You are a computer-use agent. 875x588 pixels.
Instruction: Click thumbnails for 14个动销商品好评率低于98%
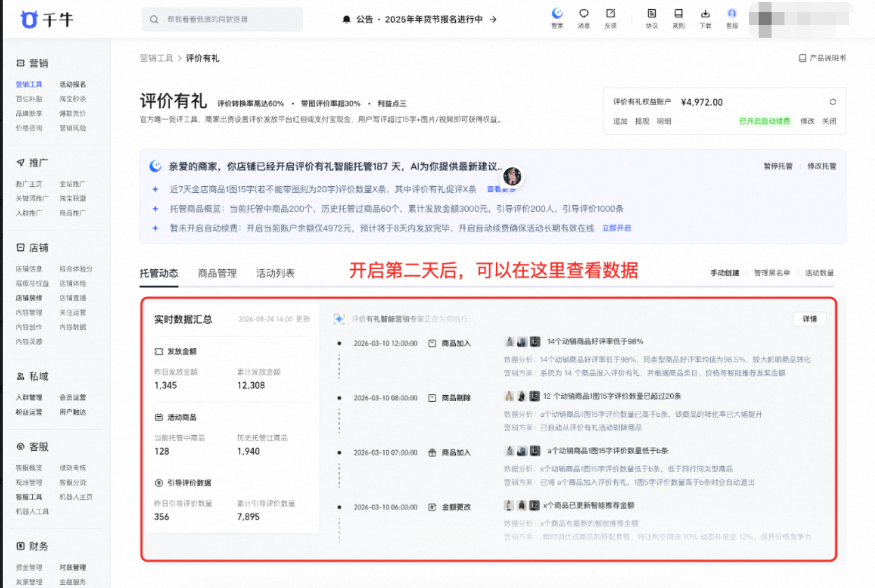point(522,341)
